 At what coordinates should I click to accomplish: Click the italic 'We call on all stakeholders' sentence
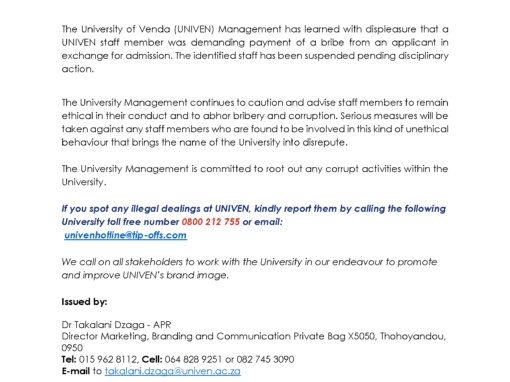pyautogui.click(x=249, y=269)
